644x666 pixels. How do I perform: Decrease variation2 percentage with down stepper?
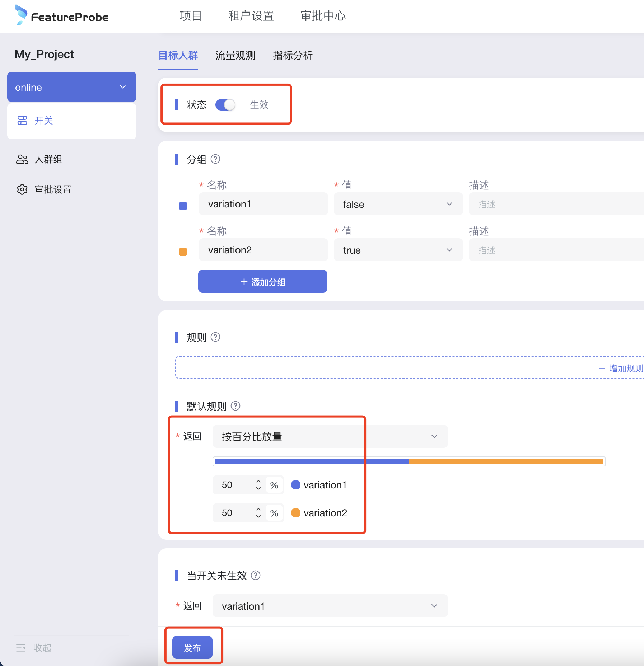pyautogui.click(x=258, y=516)
